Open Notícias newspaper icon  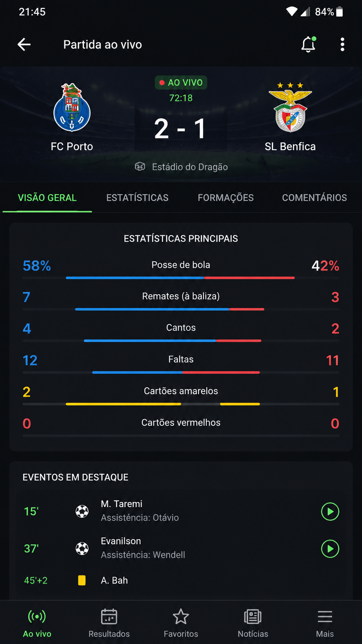[x=253, y=617]
